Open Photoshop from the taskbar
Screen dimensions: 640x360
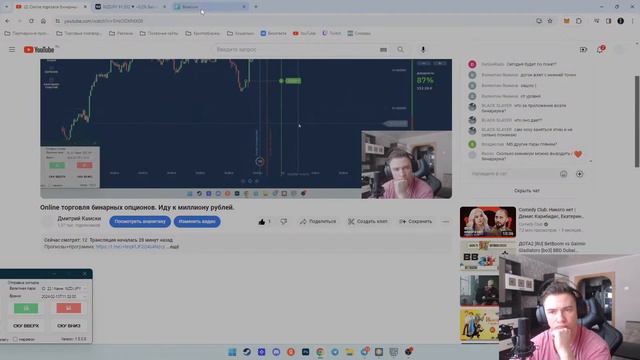point(305,352)
